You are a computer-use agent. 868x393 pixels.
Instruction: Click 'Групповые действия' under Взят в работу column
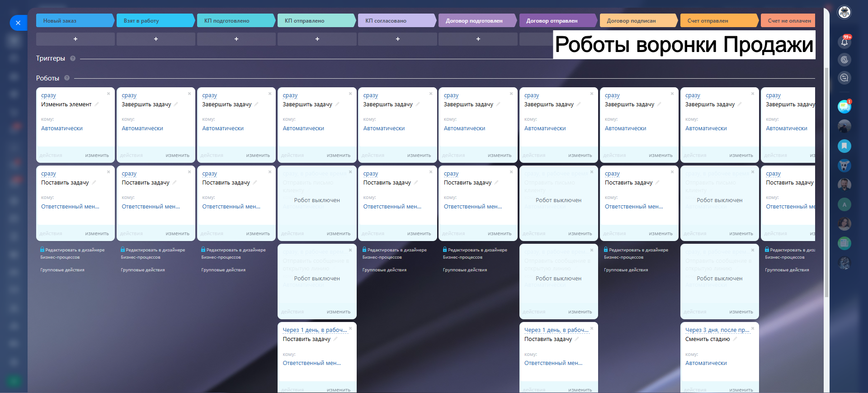[143, 270]
